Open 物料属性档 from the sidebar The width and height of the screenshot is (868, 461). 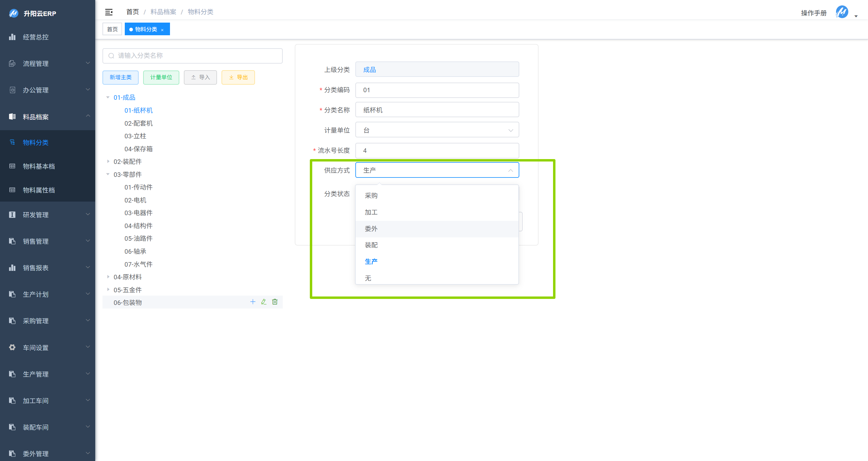[x=39, y=190]
